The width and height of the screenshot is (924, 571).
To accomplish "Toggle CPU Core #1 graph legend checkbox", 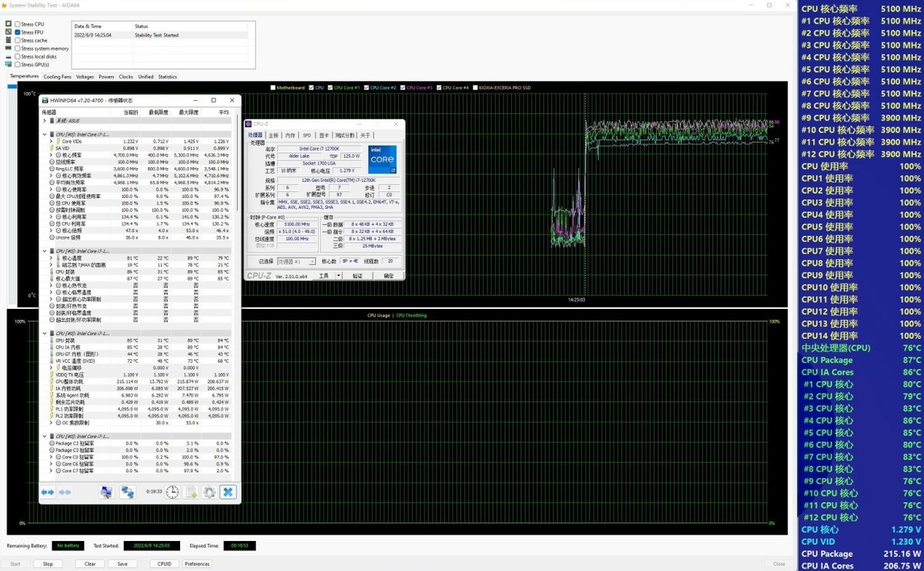I will pyautogui.click(x=328, y=88).
